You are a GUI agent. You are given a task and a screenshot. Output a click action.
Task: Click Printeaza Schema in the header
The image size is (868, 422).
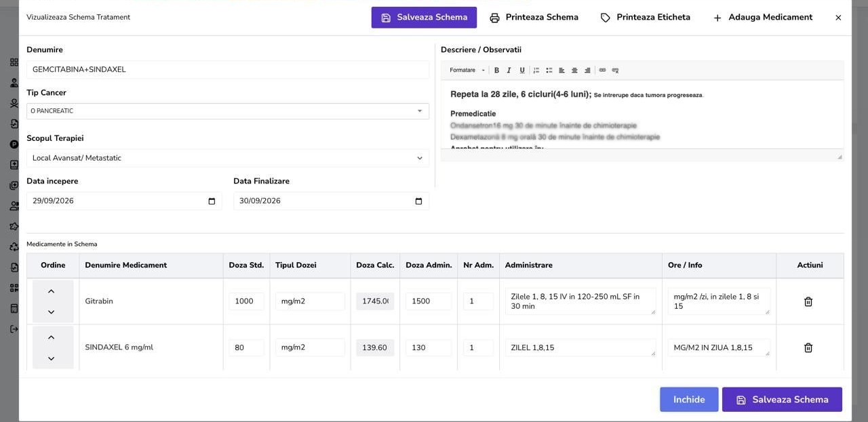534,18
